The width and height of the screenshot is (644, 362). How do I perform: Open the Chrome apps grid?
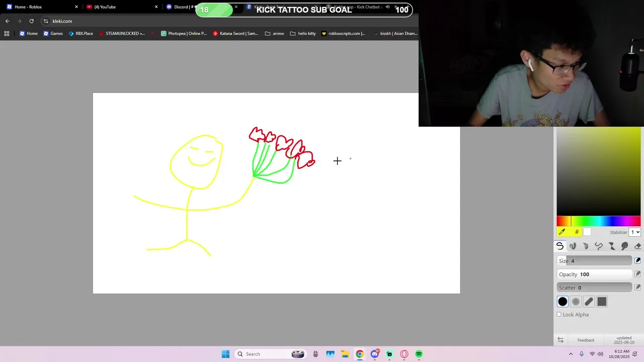click(7, 33)
